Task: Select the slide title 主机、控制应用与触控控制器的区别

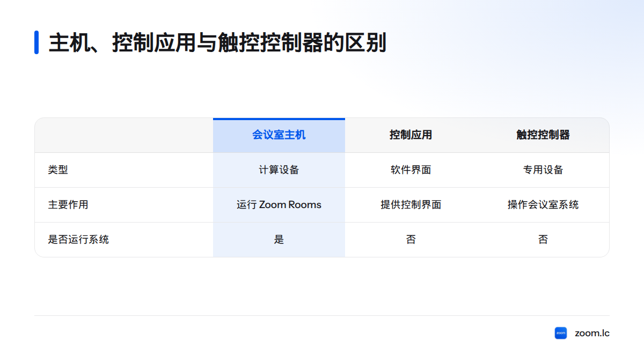Action: [x=218, y=43]
